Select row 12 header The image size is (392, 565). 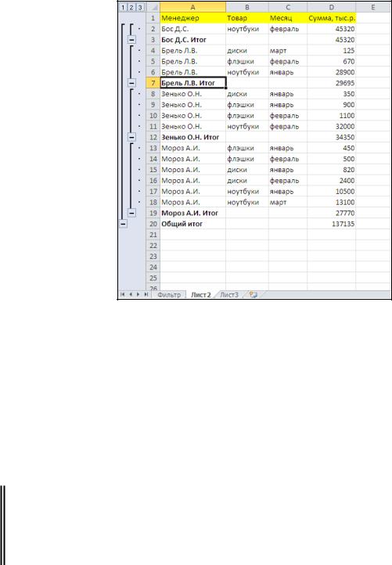pyautogui.click(x=153, y=137)
